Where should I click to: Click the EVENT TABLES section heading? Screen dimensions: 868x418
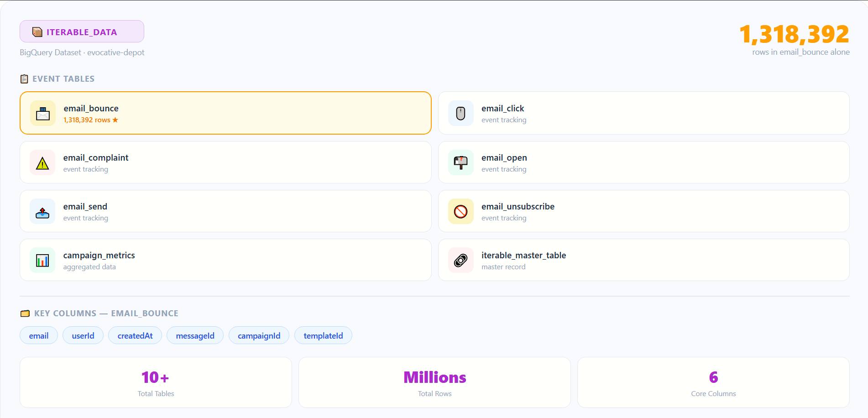[63, 79]
